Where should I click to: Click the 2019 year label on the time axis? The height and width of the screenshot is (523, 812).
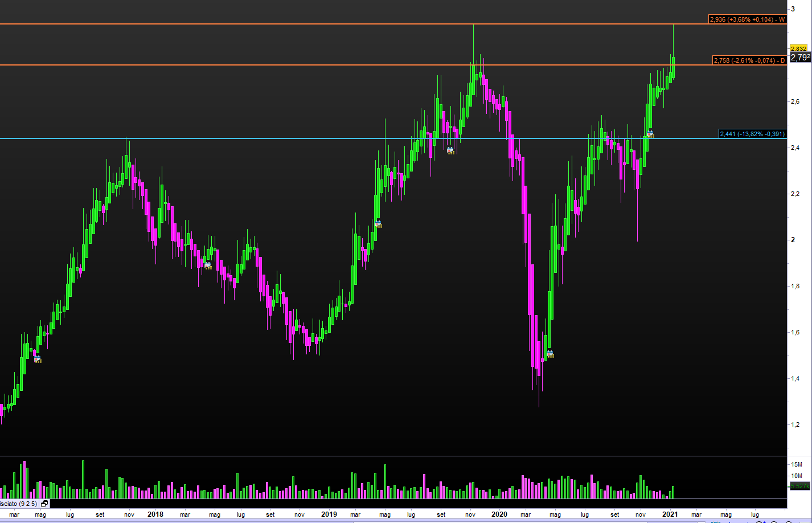click(x=329, y=514)
